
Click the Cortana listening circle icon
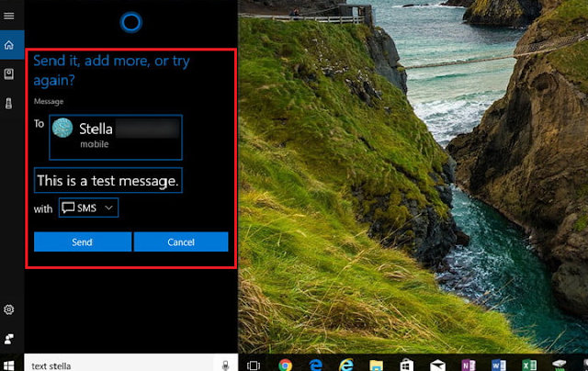click(130, 22)
